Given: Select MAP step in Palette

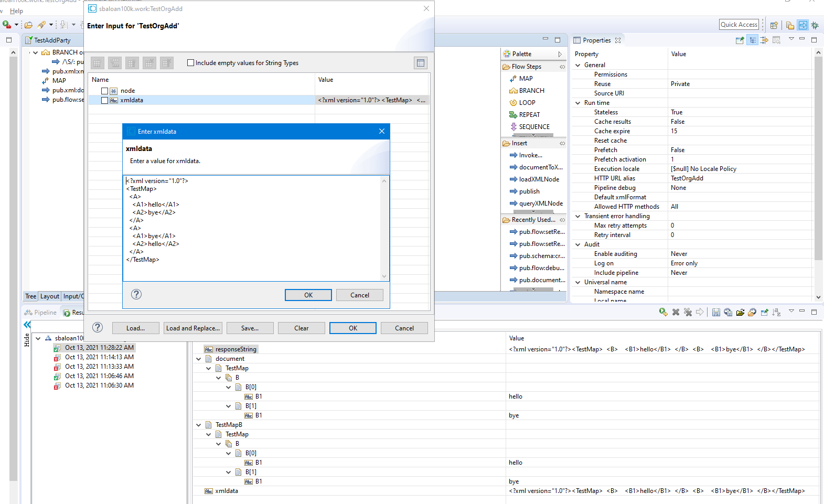Looking at the screenshot, I should pyautogui.click(x=526, y=78).
